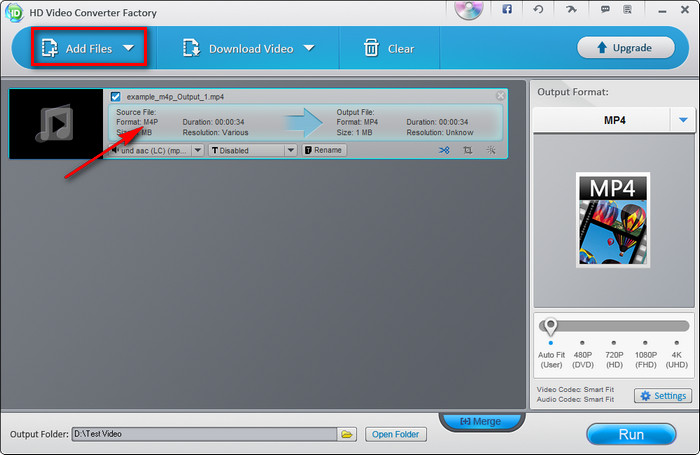Expand the Add Files dropdown arrow
This screenshot has height=455, width=700.
(128, 48)
